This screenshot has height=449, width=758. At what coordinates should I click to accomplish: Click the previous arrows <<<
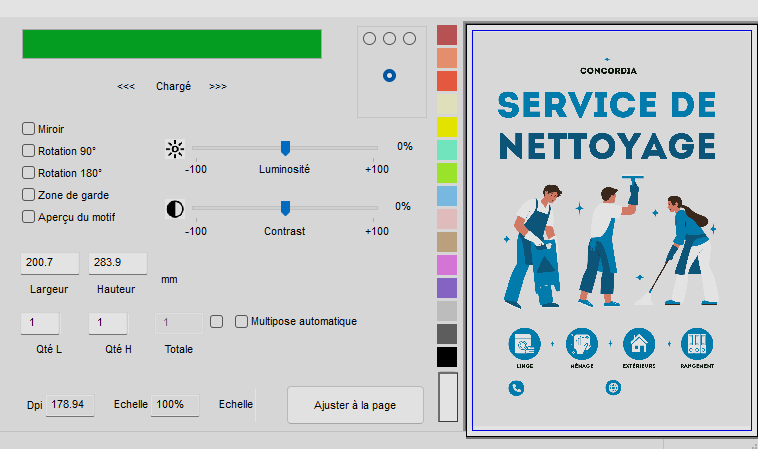(x=126, y=87)
